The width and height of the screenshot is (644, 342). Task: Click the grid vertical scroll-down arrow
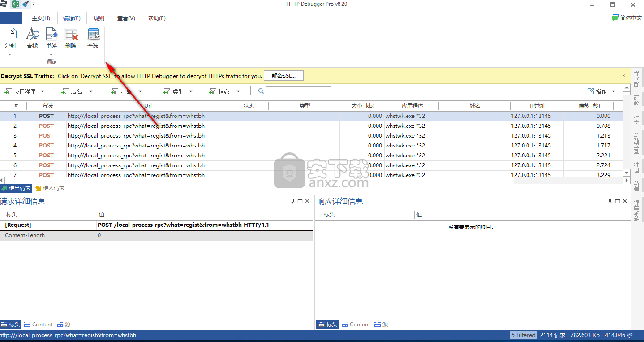627,173
